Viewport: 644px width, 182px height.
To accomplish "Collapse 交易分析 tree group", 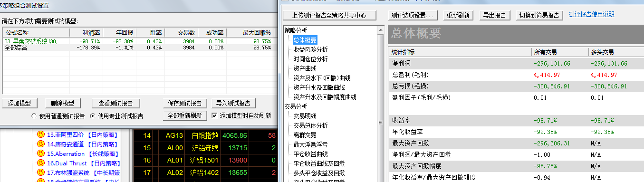I will point(296,106).
